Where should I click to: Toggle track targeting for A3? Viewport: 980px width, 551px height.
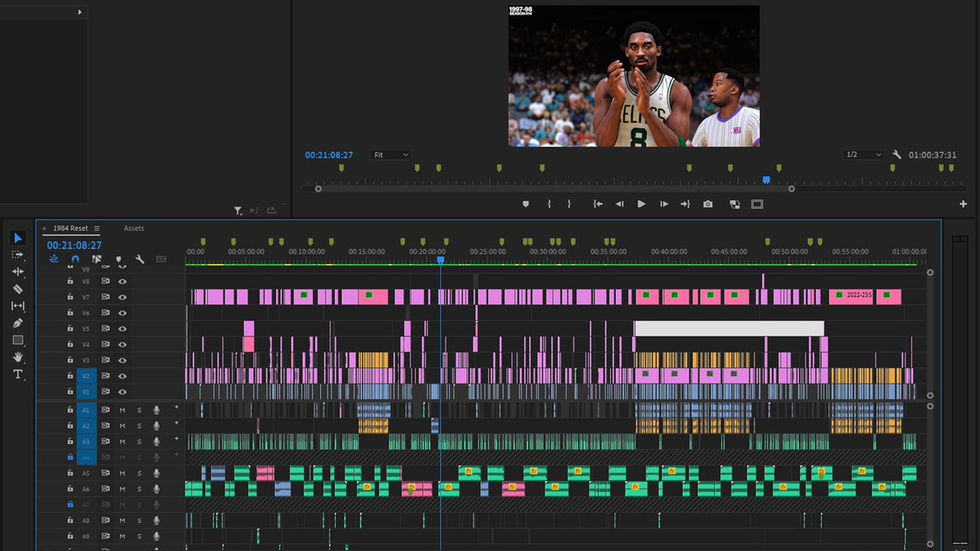(x=87, y=442)
